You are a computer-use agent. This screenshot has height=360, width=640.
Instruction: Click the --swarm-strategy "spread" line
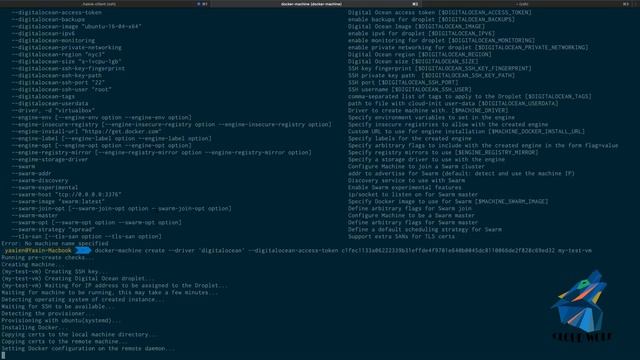53,229
